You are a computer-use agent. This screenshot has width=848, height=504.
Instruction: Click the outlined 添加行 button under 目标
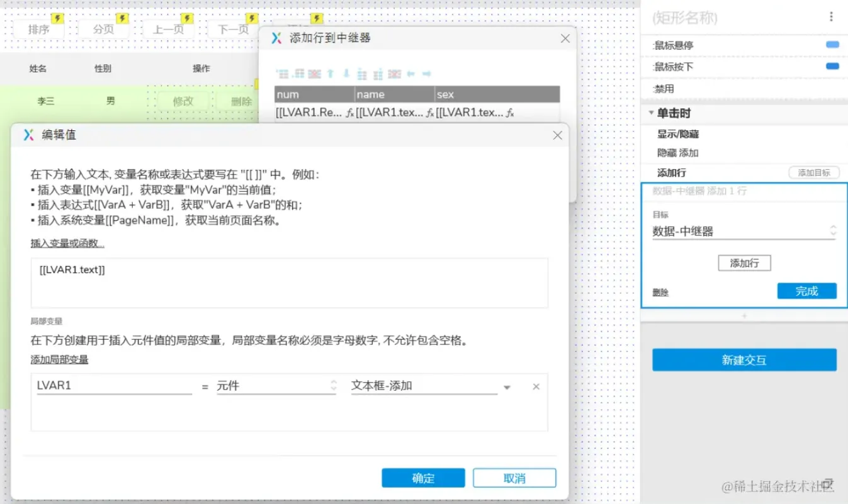point(744,263)
